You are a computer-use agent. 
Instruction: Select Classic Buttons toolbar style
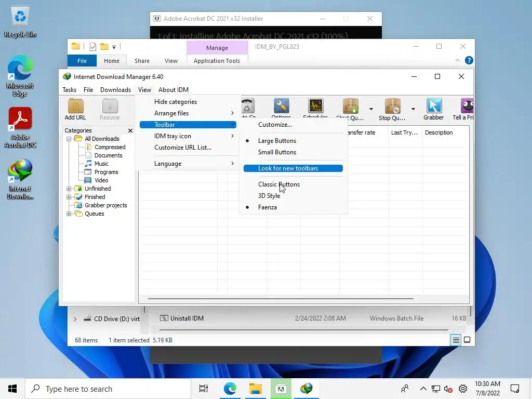click(x=293, y=184)
